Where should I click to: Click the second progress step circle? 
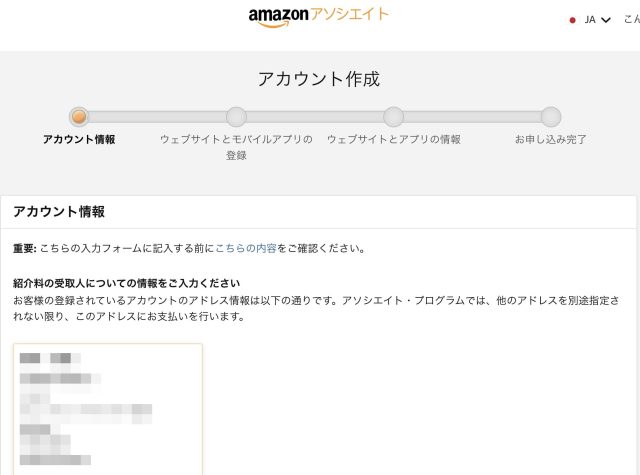(x=236, y=117)
